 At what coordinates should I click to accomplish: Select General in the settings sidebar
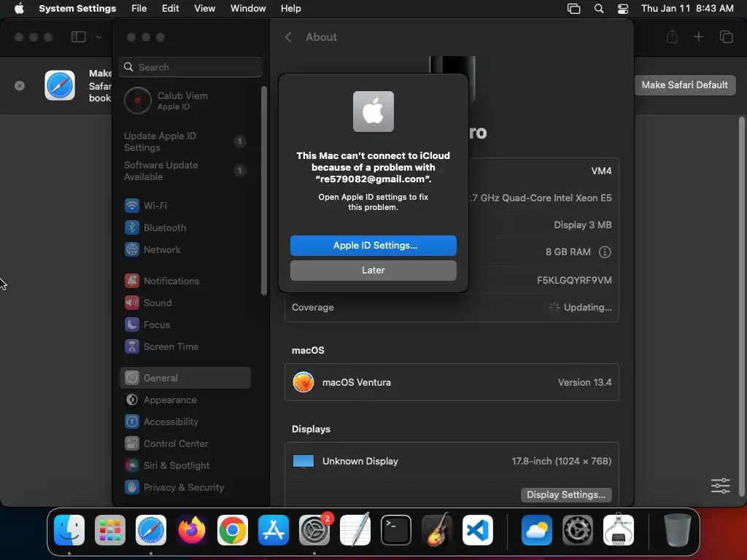click(x=186, y=378)
